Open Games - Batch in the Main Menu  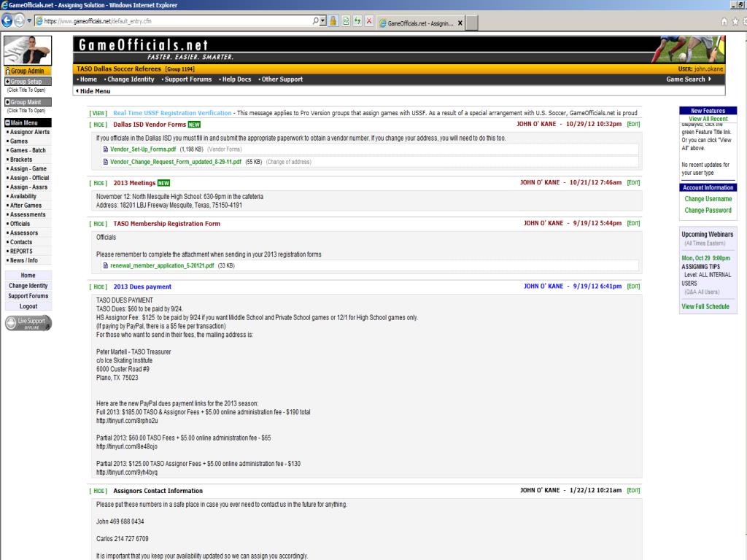click(x=28, y=150)
